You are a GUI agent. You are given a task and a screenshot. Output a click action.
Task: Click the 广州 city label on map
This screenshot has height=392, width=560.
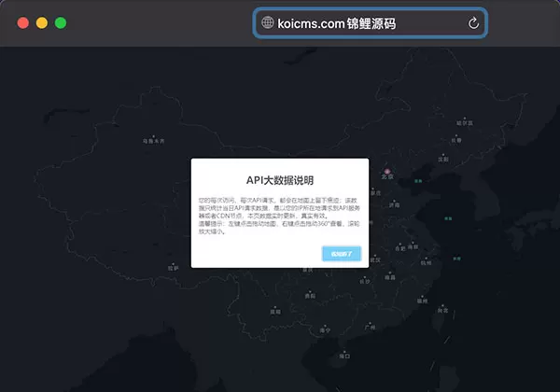pos(370,327)
